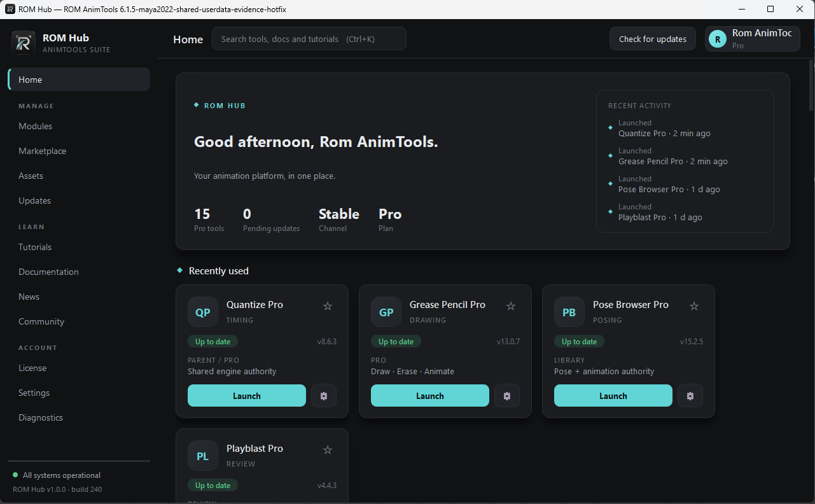815x504 pixels.
Task: Favorite Quantize Pro with the star
Action: (328, 306)
